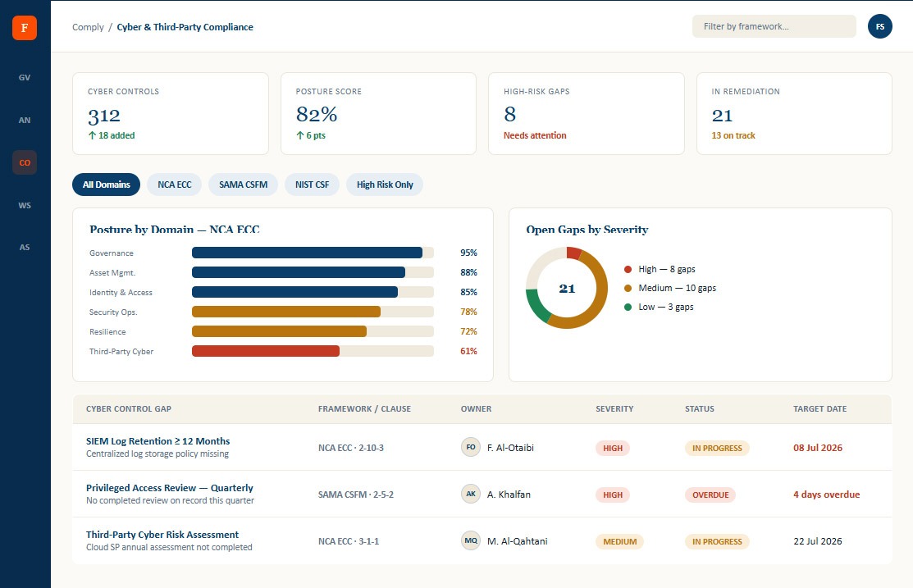Select the CO sidebar item
The height and width of the screenshot is (588, 913).
point(25,162)
